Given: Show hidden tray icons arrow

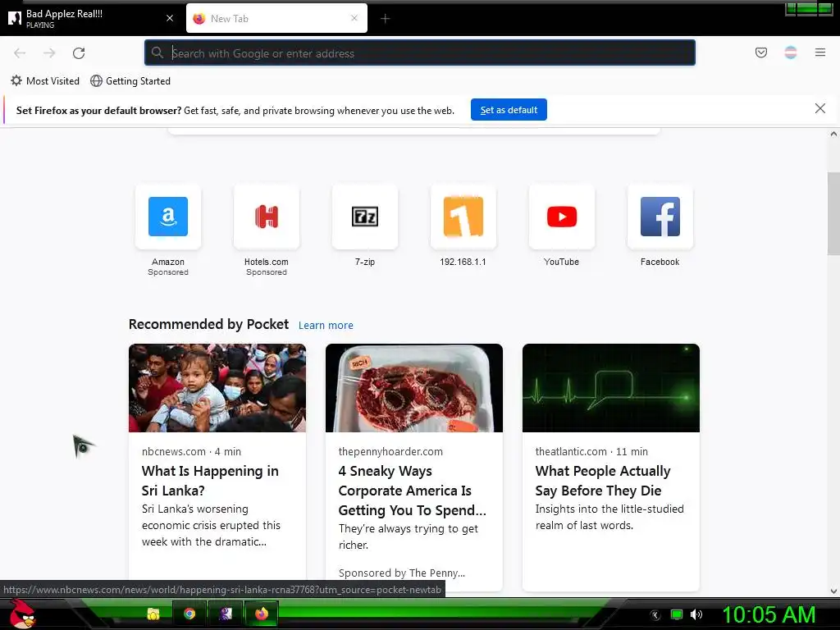Looking at the screenshot, I should (655, 614).
